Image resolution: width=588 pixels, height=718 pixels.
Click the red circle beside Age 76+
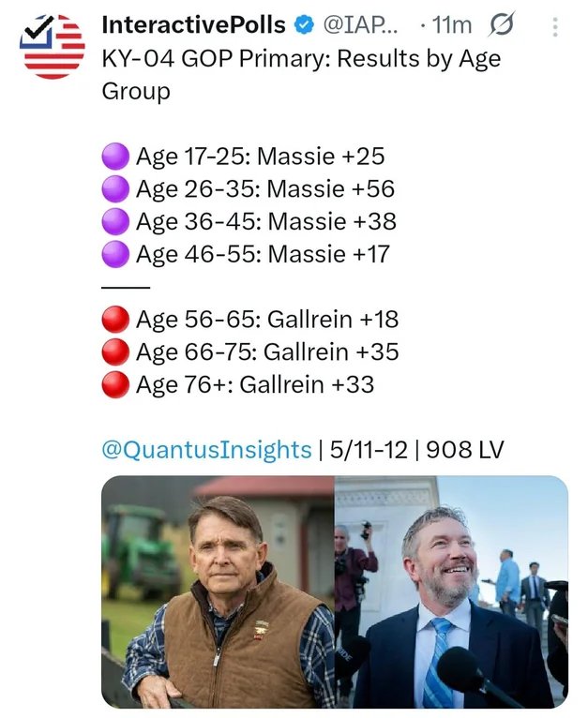115,384
